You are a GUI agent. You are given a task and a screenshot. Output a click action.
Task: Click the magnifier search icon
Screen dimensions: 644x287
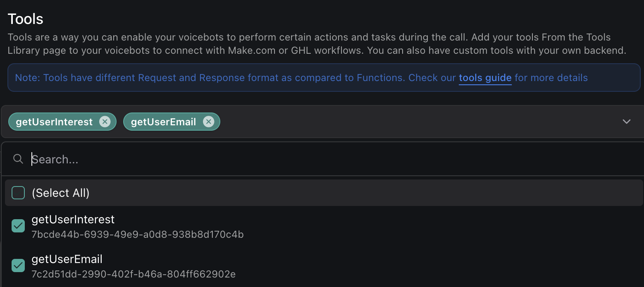click(18, 159)
